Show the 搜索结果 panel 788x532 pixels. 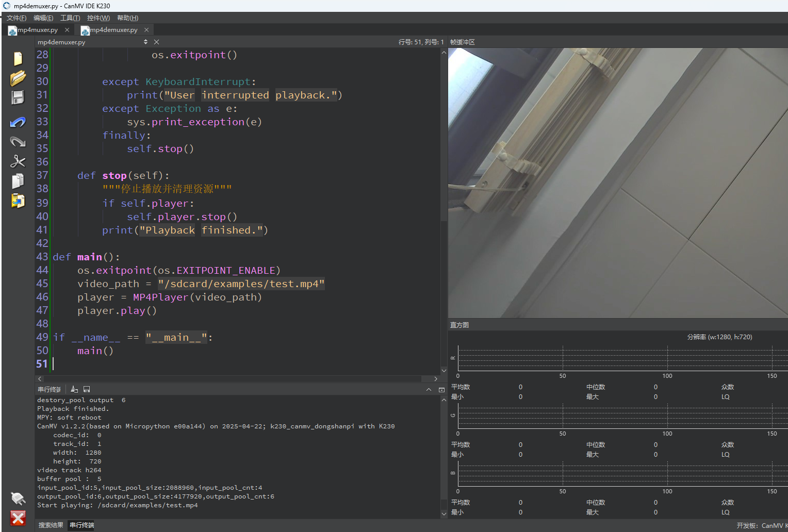(x=51, y=525)
